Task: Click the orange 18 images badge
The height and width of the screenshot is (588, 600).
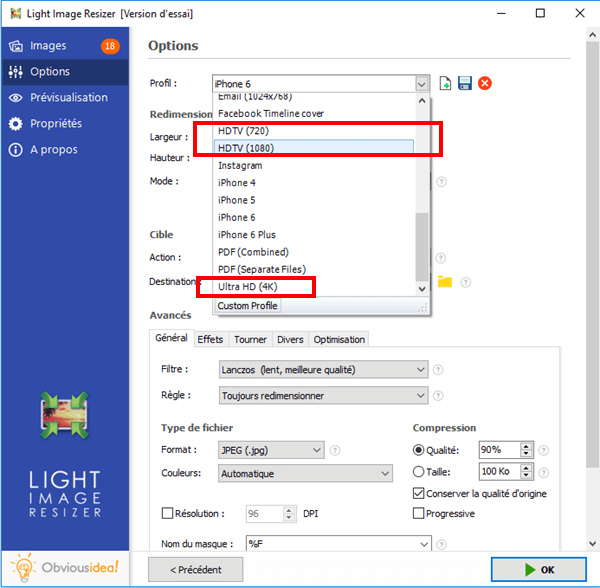Action: (x=110, y=46)
